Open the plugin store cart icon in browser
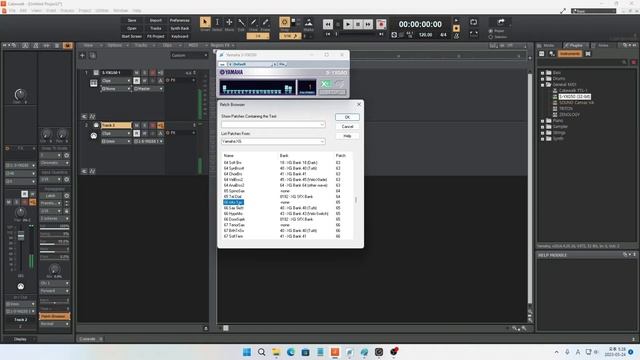This screenshot has height=360, width=640. [588, 53]
